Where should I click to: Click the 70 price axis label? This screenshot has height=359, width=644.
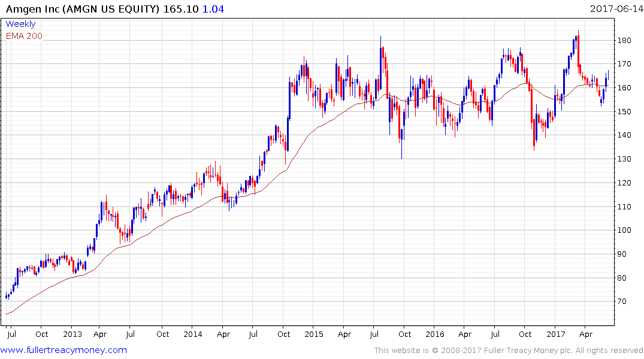coord(622,301)
